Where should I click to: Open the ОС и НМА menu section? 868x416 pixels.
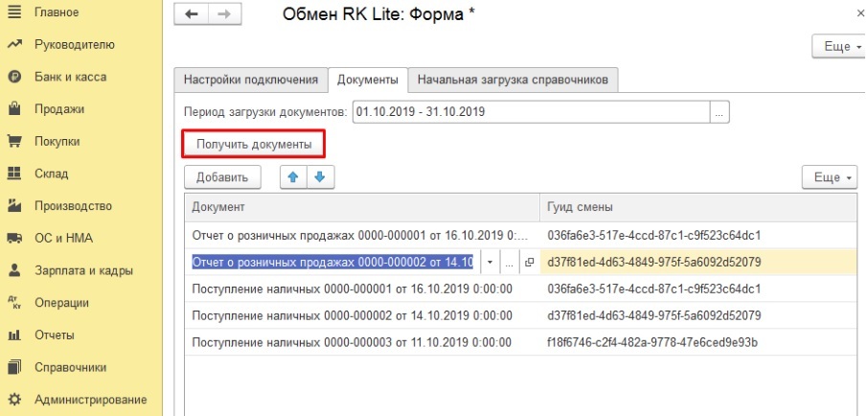[x=63, y=238]
